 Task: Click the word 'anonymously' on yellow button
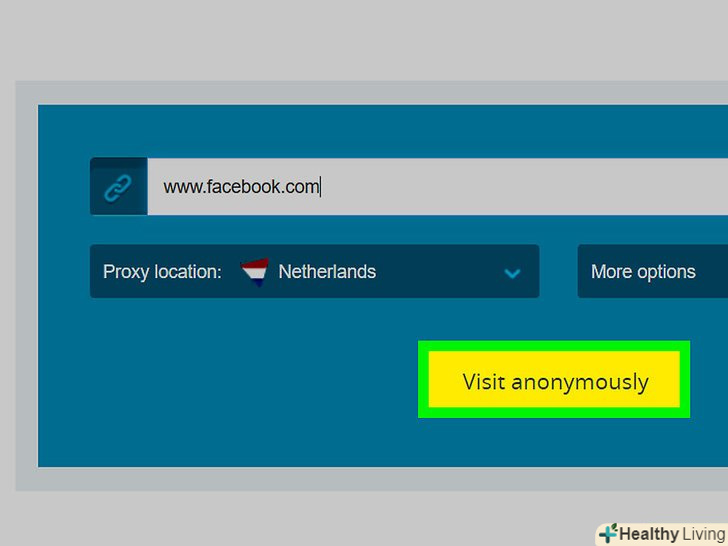[x=580, y=383]
